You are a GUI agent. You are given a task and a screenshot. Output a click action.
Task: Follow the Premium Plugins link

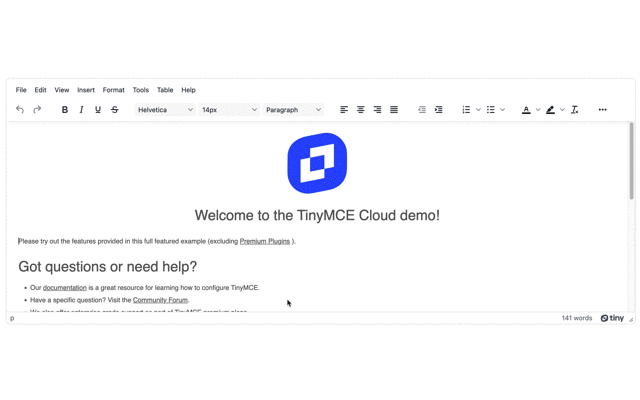[265, 241]
